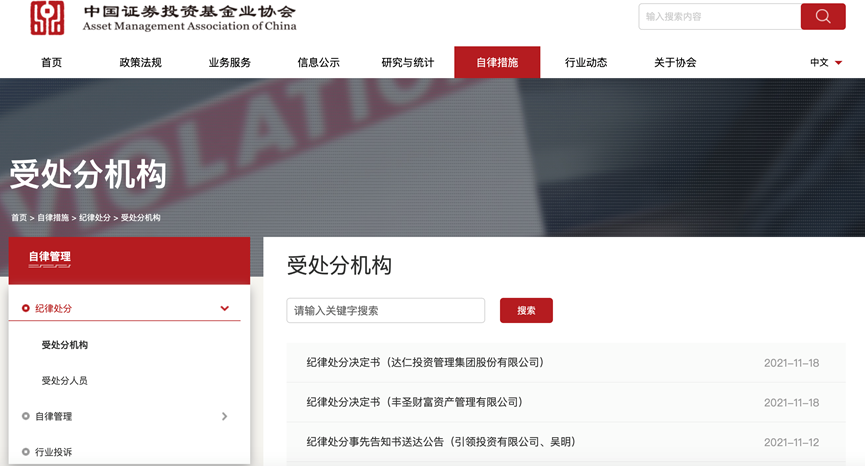This screenshot has width=865, height=466.
Task: Click the 自律管理 red sidebar header
Action: pyautogui.click(x=129, y=261)
